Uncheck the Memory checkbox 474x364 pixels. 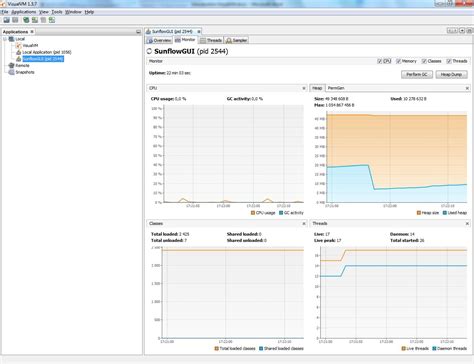pyautogui.click(x=398, y=61)
